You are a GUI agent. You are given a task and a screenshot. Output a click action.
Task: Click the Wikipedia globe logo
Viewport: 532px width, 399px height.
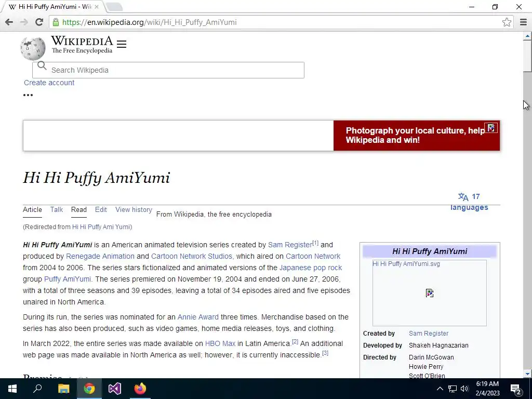tap(33, 49)
